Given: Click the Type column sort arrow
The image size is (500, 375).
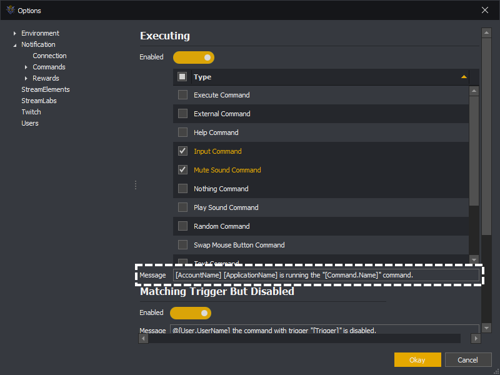Looking at the screenshot, I should (464, 77).
